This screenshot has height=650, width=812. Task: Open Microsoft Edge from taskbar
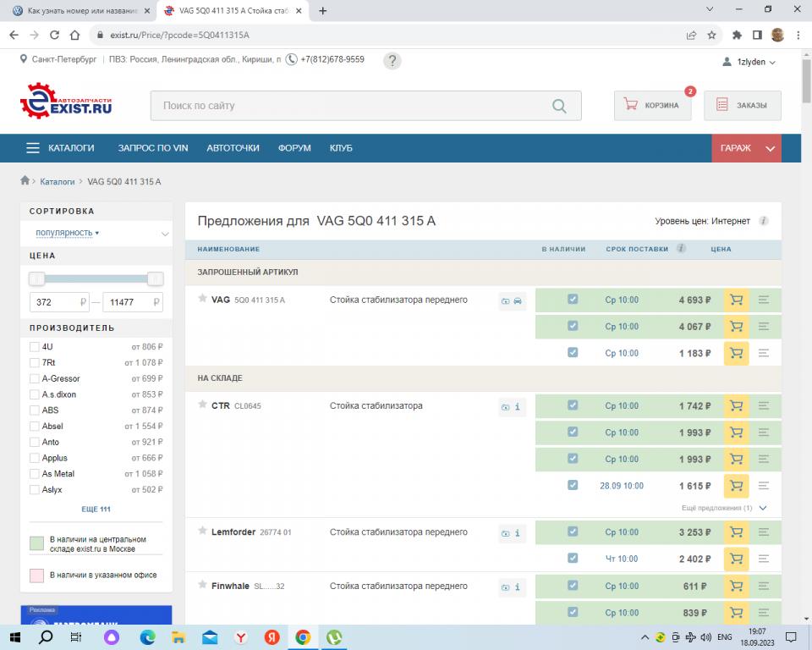[x=147, y=637]
